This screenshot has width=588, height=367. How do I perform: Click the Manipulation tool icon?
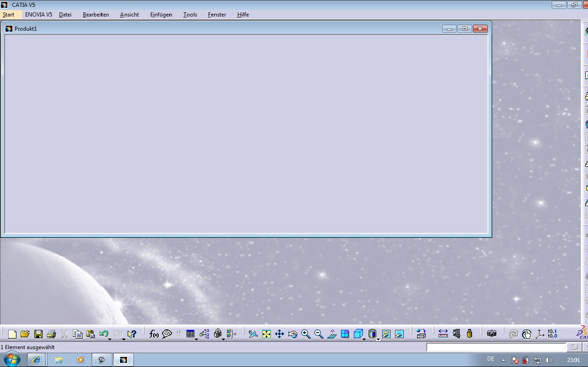tap(421, 334)
